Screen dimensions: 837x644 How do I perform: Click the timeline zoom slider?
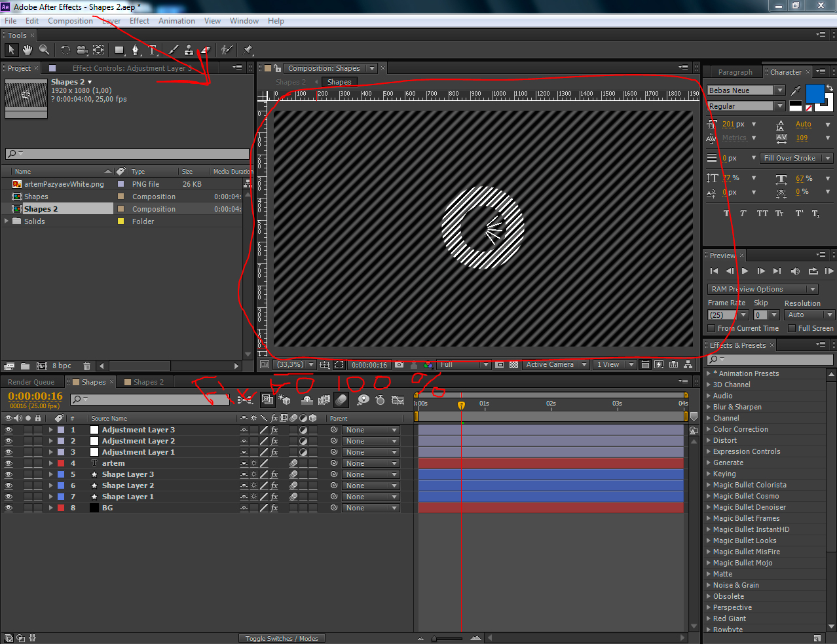(x=448, y=638)
